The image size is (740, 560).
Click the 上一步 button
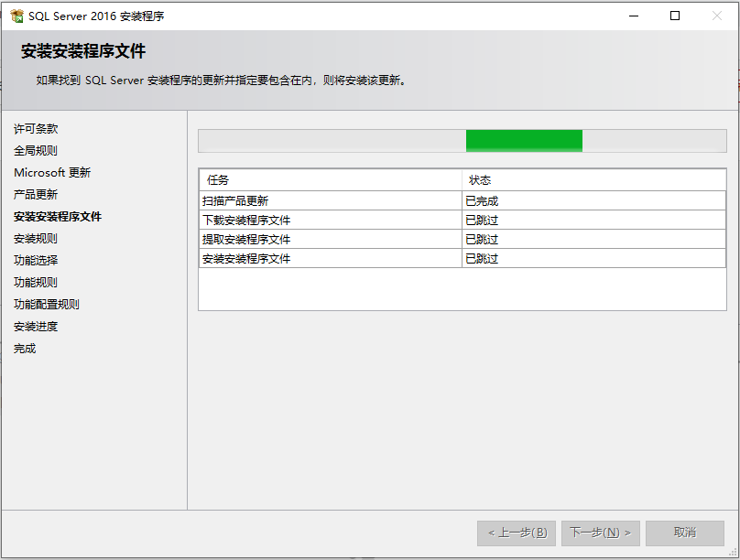[516, 533]
